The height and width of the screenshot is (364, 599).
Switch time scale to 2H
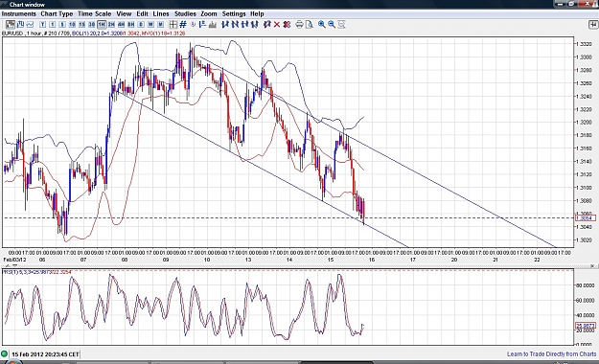pyautogui.click(x=111, y=25)
